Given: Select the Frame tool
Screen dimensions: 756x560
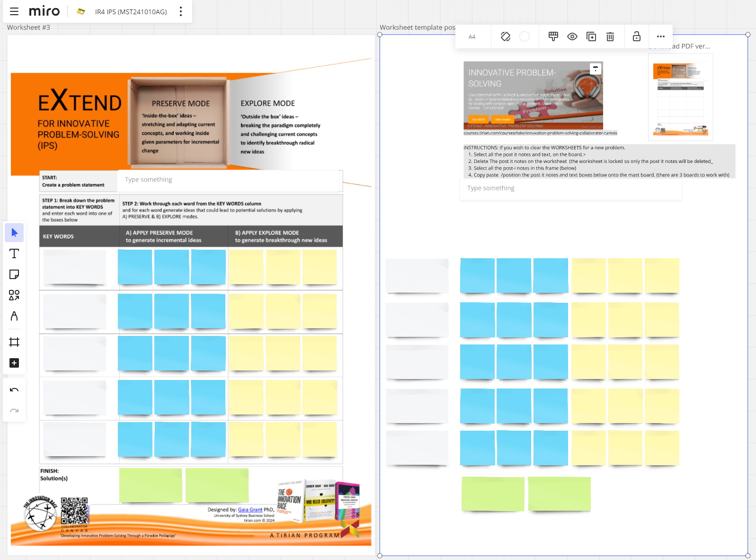Looking at the screenshot, I should (14, 342).
